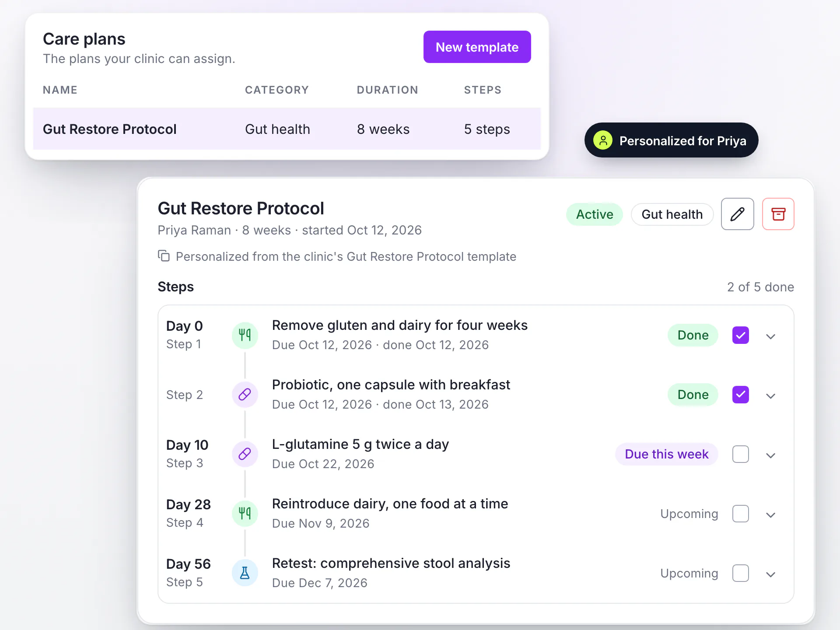Click the pencil edit icon button
This screenshot has width=840, height=630.
(x=737, y=214)
